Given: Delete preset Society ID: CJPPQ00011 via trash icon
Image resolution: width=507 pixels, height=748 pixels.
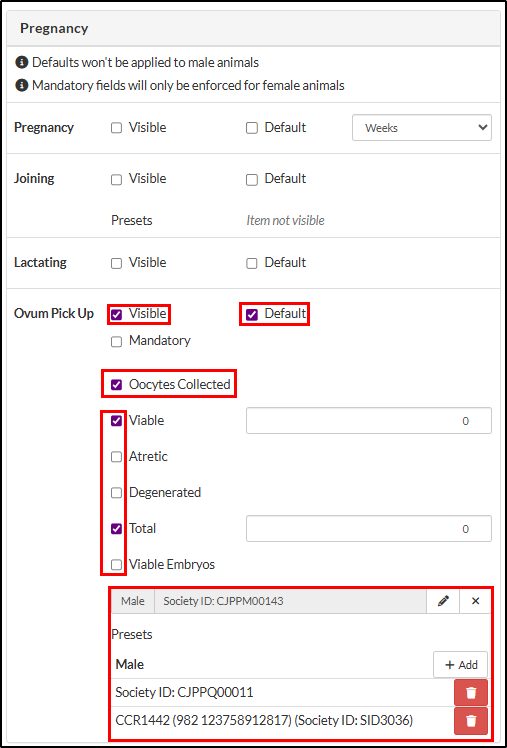Looking at the screenshot, I should tap(471, 693).
